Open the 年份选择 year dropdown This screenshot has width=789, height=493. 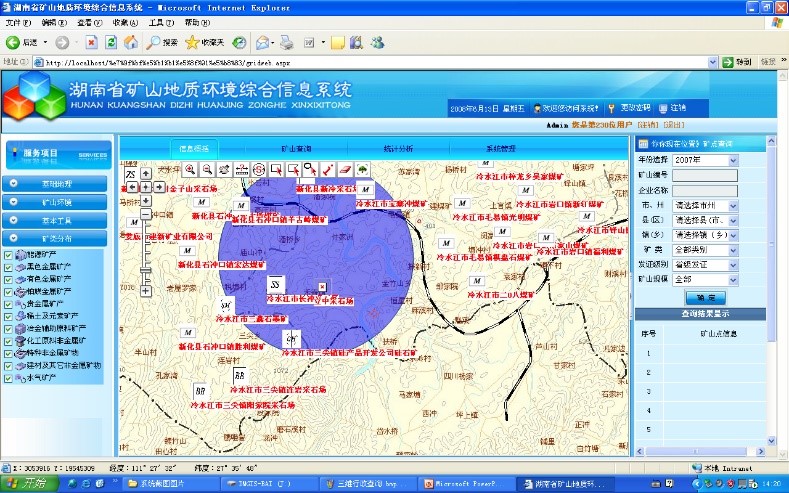(x=732, y=160)
